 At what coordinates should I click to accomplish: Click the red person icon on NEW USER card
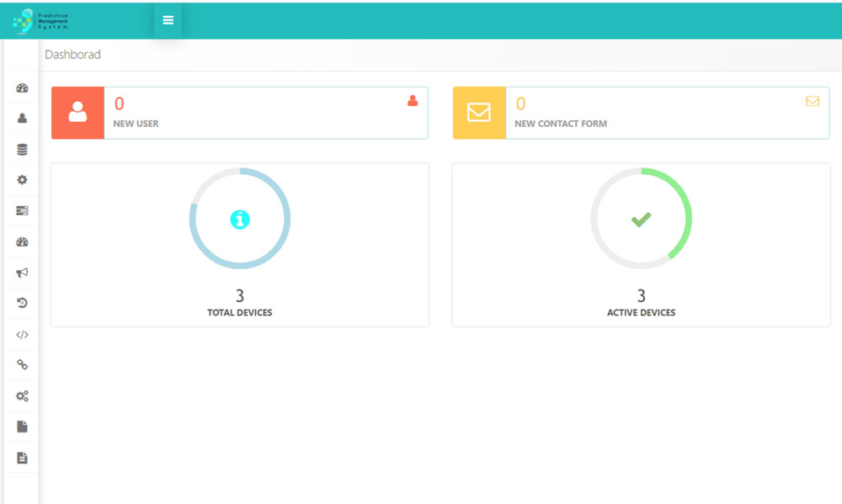411,101
